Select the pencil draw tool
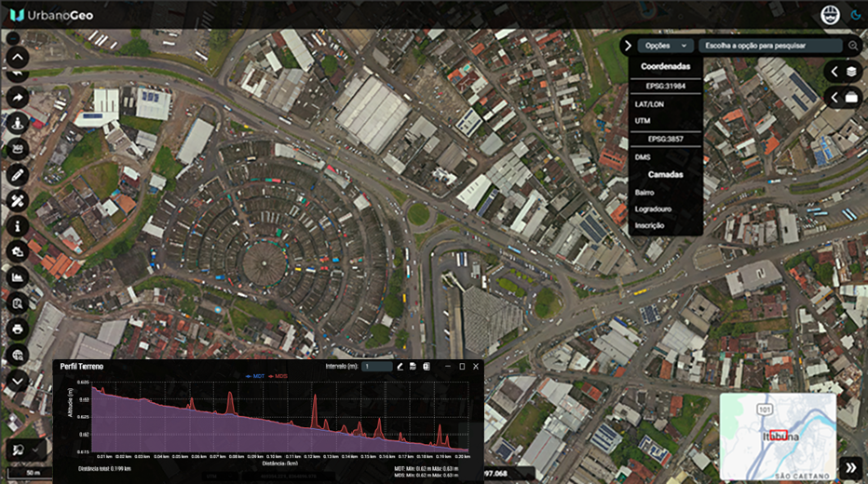The width and height of the screenshot is (868, 484). [x=17, y=175]
